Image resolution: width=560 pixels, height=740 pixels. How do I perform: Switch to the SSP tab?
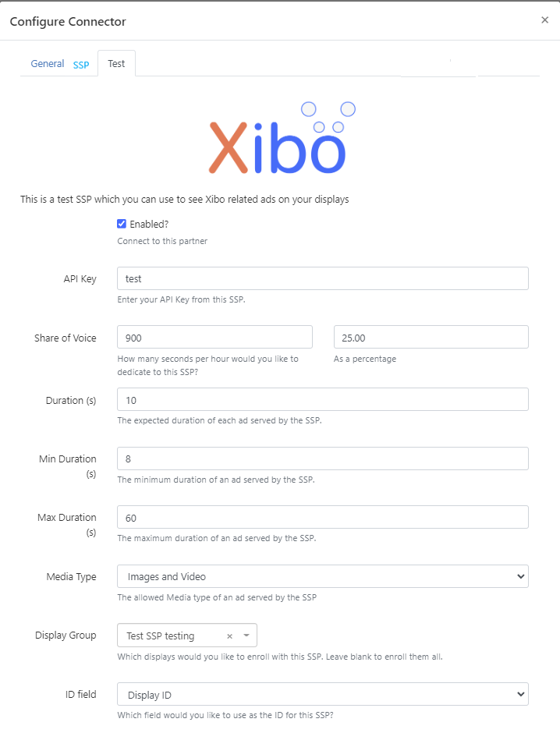coord(81,65)
